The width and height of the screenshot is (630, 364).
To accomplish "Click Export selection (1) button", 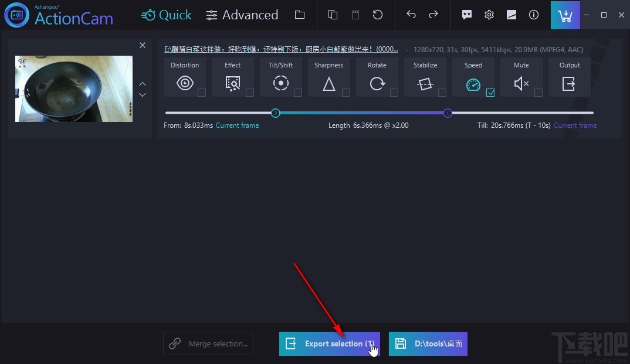I will (x=330, y=343).
